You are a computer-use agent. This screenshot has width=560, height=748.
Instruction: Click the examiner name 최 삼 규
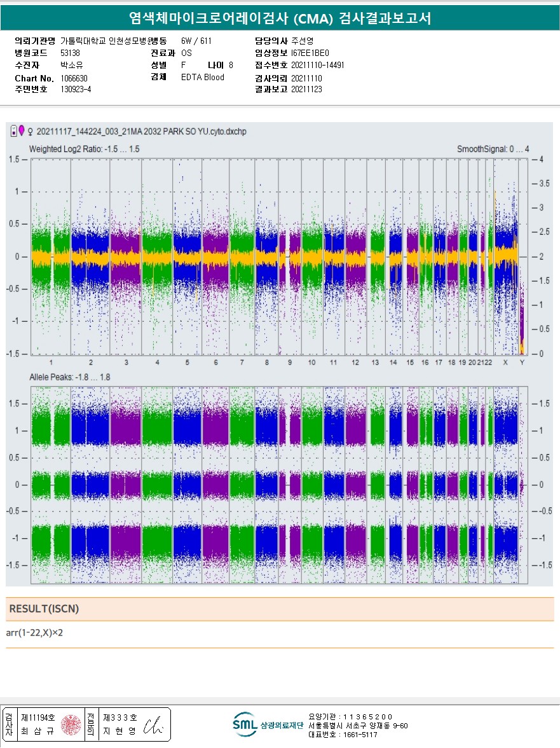pos(38,731)
